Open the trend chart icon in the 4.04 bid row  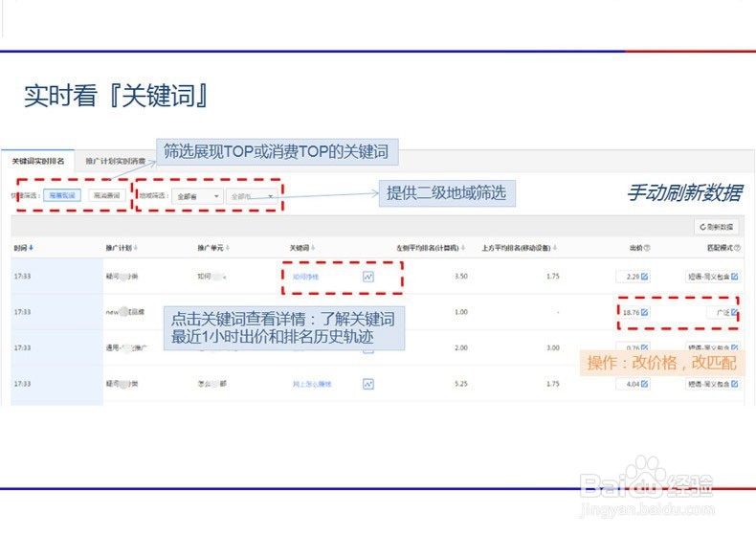[x=367, y=384]
